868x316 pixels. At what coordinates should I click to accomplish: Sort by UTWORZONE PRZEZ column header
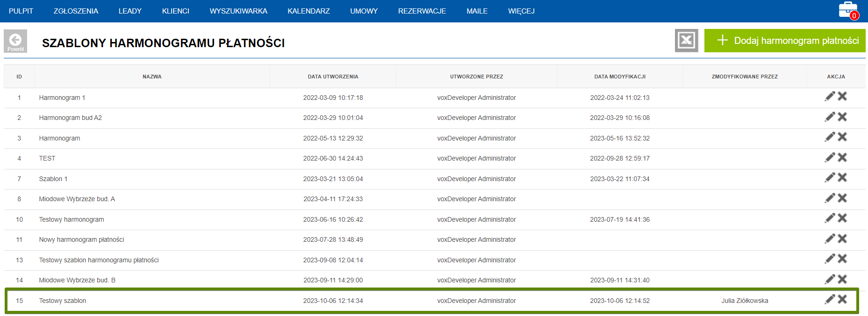(476, 77)
